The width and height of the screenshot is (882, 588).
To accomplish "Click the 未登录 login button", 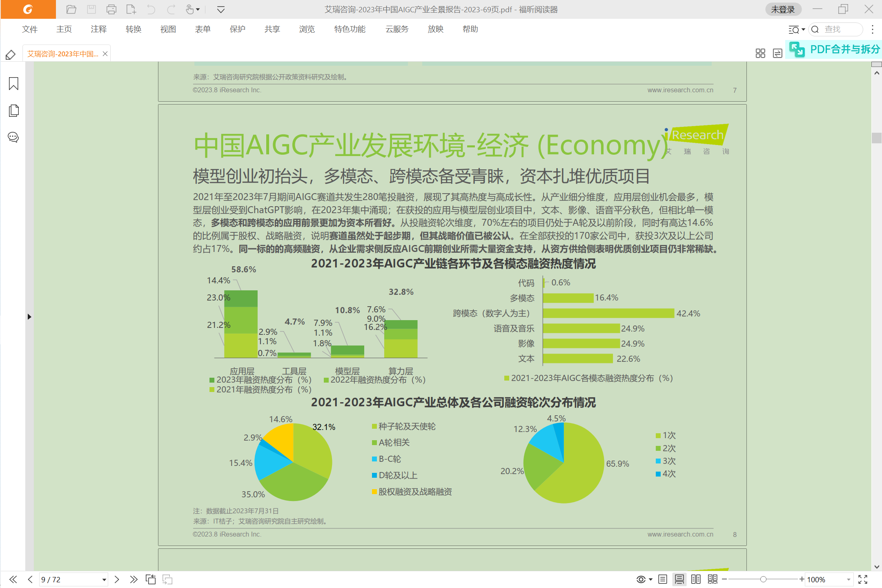I will (x=783, y=9).
